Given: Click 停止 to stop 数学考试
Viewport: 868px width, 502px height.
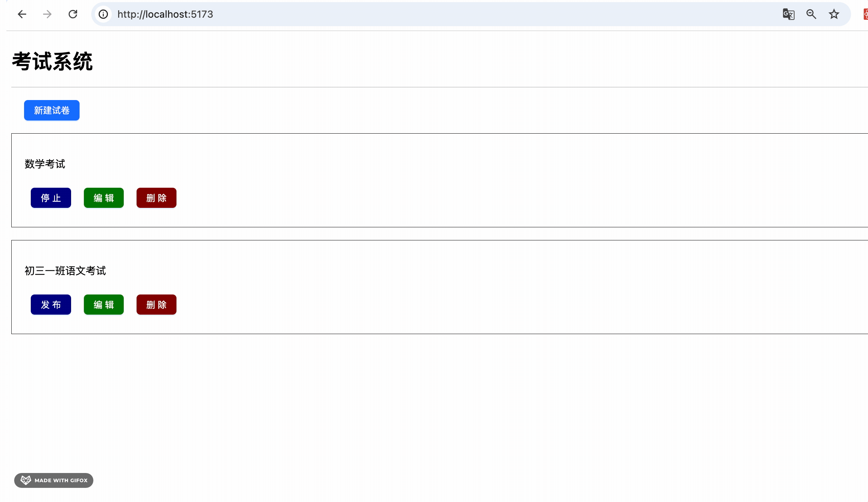Looking at the screenshot, I should (x=51, y=198).
